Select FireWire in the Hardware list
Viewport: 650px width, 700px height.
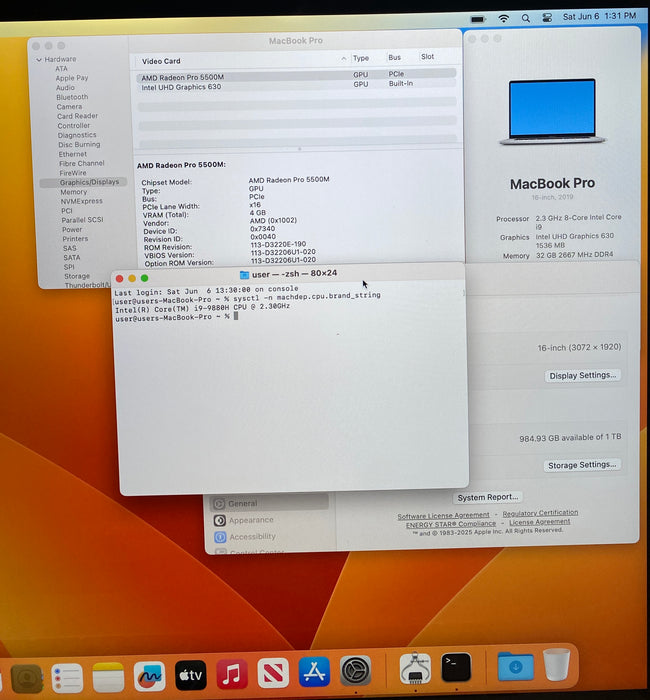73,173
